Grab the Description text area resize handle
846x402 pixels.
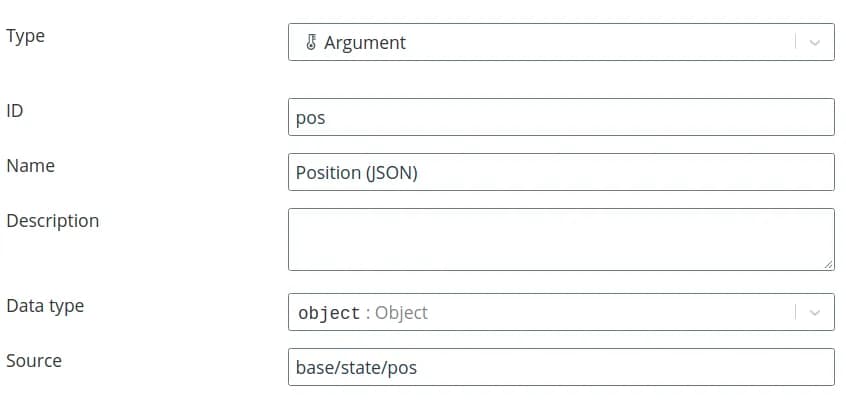pos(828,264)
